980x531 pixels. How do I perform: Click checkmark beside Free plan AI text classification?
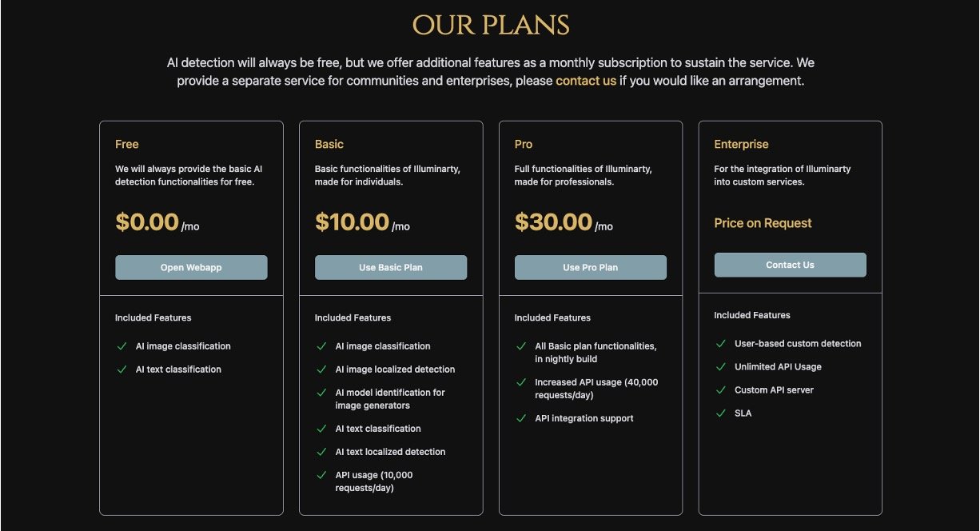[122, 369]
